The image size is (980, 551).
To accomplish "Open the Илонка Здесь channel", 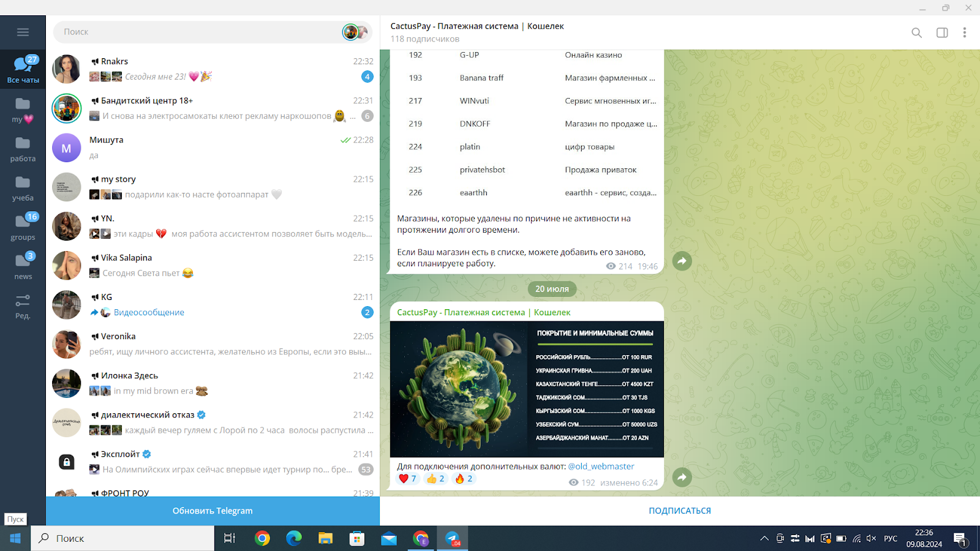I will click(x=213, y=383).
